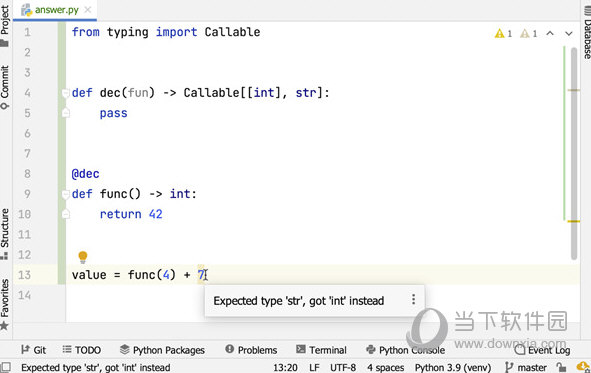This screenshot has height=373, width=591.
Task: Click the 13:20 line-column indicator
Action: click(x=285, y=367)
